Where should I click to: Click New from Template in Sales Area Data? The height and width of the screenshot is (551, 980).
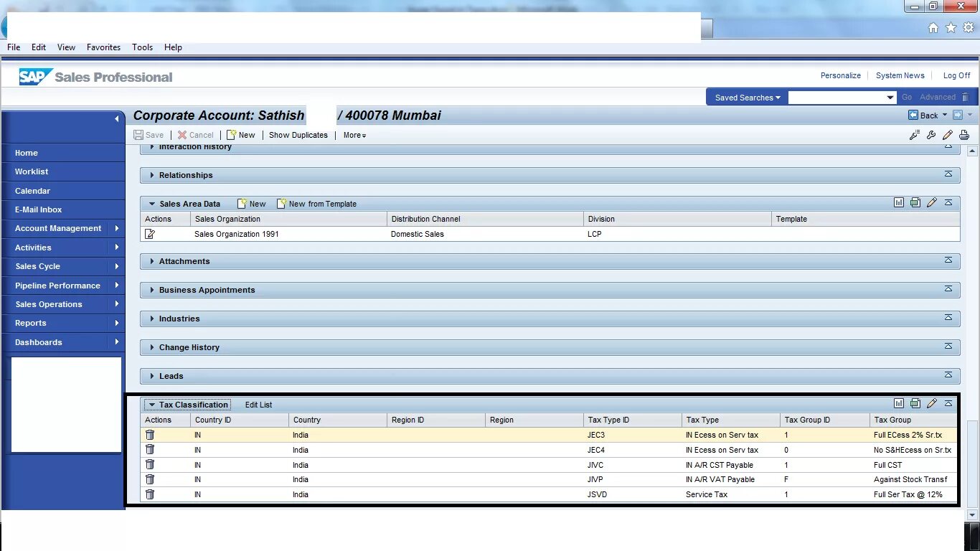pyautogui.click(x=317, y=204)
